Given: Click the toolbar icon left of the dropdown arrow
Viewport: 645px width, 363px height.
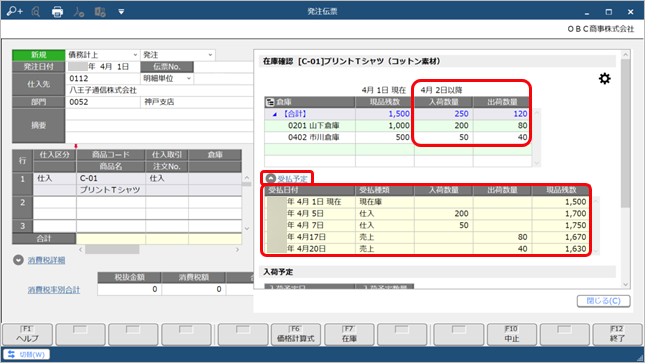Looking at the screenshot, I should 100,12.
